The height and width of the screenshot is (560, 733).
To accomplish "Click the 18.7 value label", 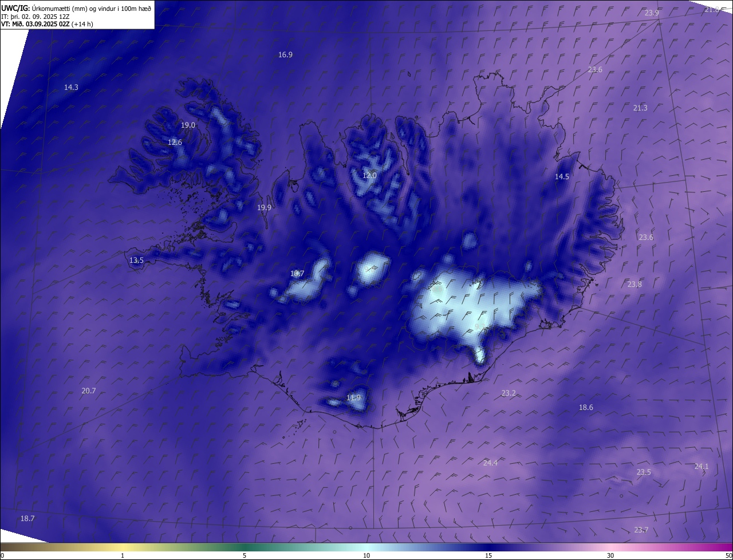I will pos(27,519).
